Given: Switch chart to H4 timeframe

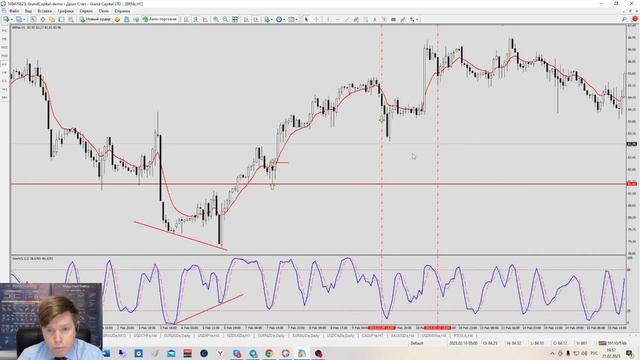Looking at the screenshot, I should 4,72.
